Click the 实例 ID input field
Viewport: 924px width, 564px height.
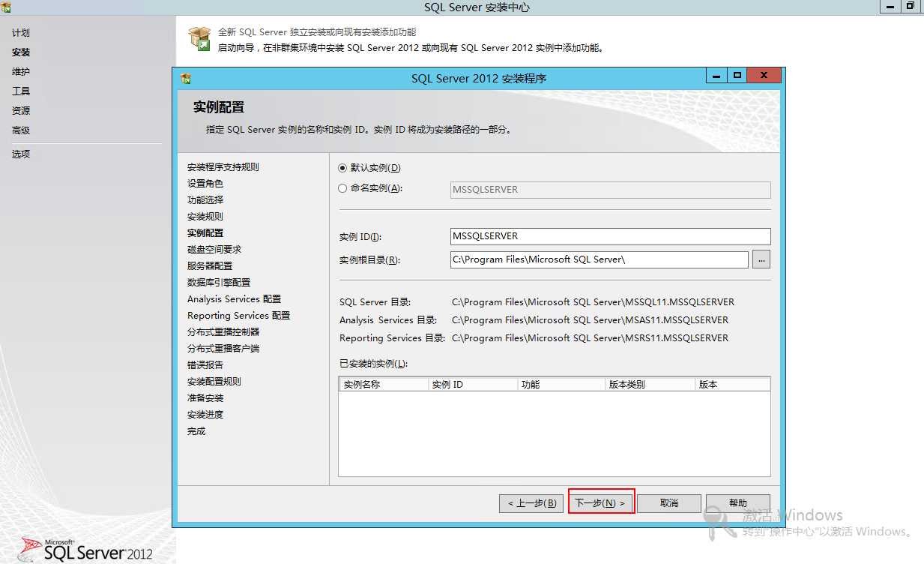610,236
